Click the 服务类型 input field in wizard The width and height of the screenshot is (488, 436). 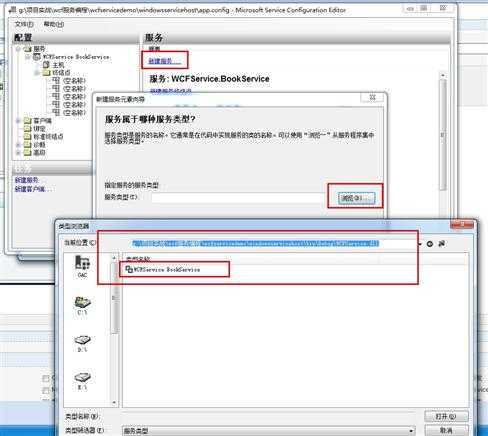pos(238,197)
